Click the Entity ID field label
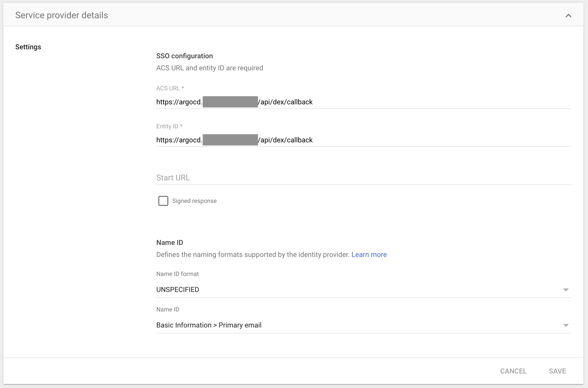The image size is (588, 388). point(169,126)
